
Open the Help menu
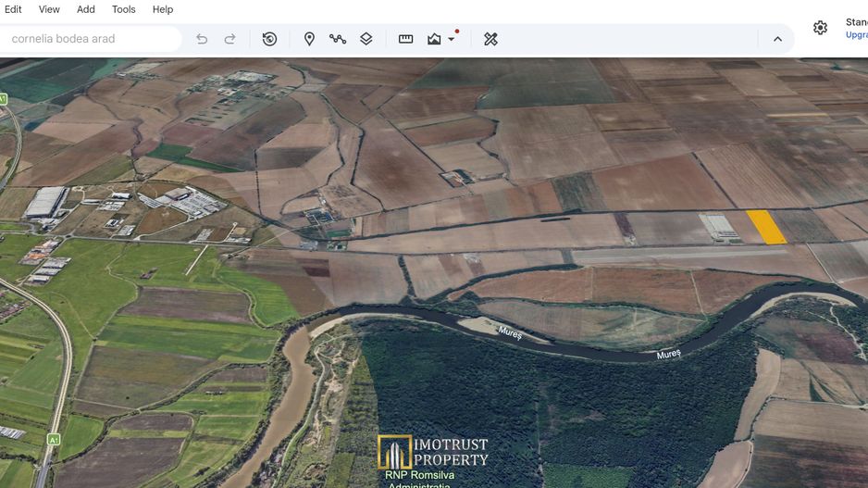click(163, 9)
